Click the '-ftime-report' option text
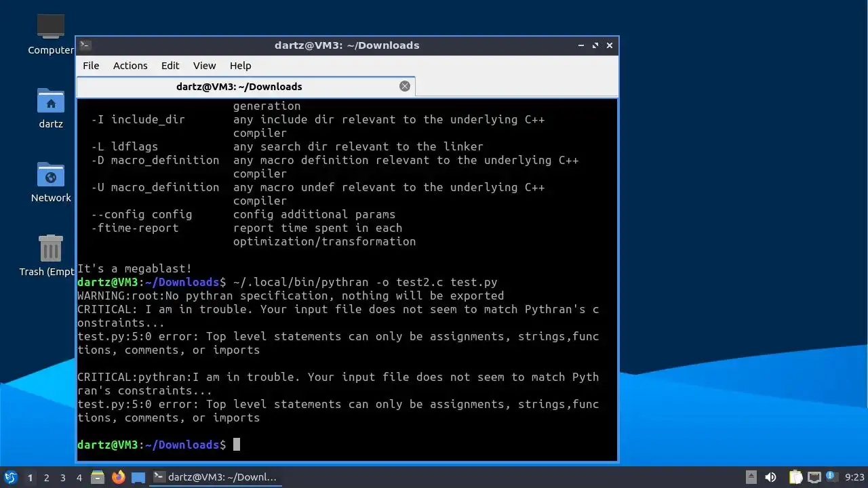Viewport: 868px width, 488px height. [x=135, y=228]
